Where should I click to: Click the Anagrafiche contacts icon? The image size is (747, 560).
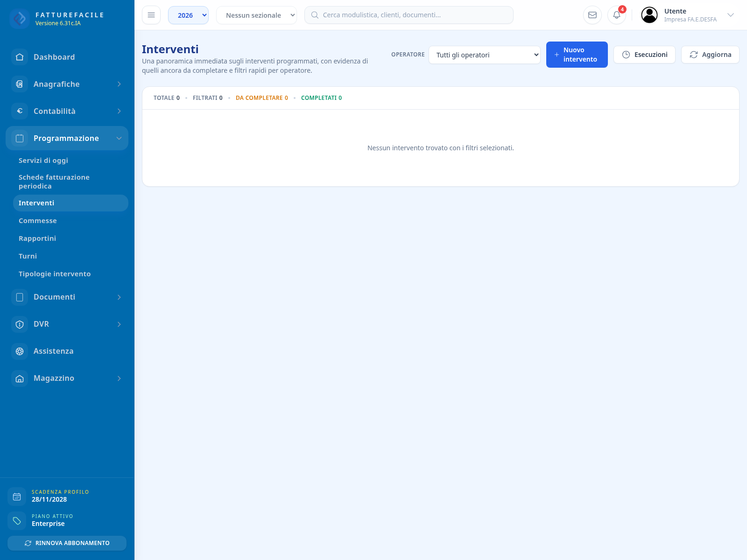[20, 84]
